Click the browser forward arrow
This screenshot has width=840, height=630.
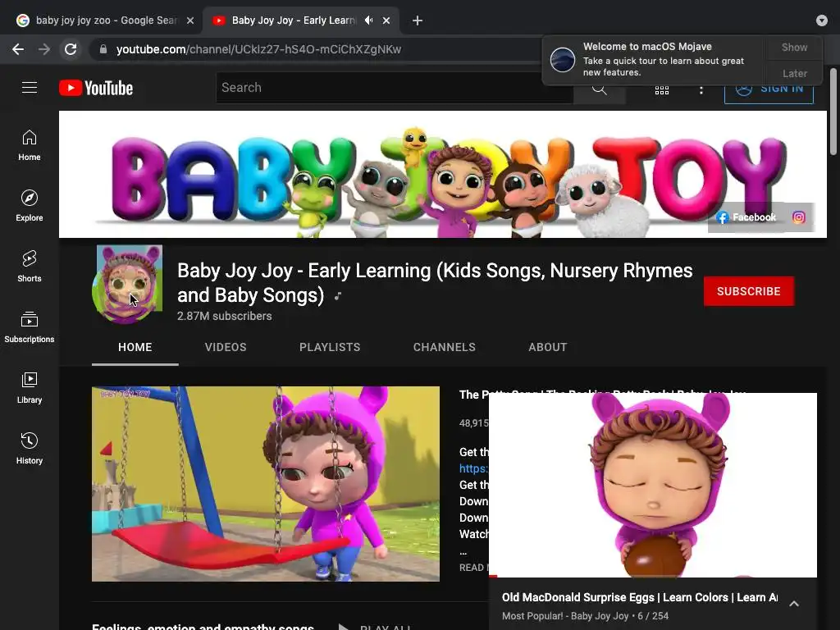pyautogui.click(x=44, y=49)
